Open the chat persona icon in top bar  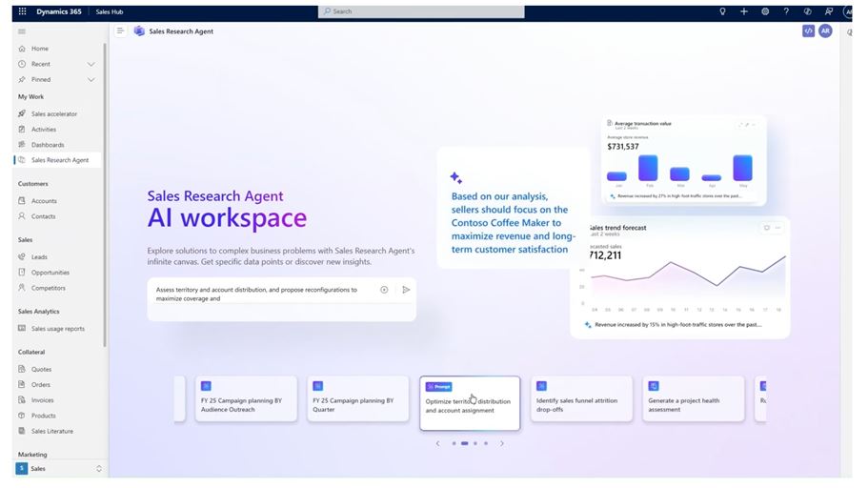point(829,11)
